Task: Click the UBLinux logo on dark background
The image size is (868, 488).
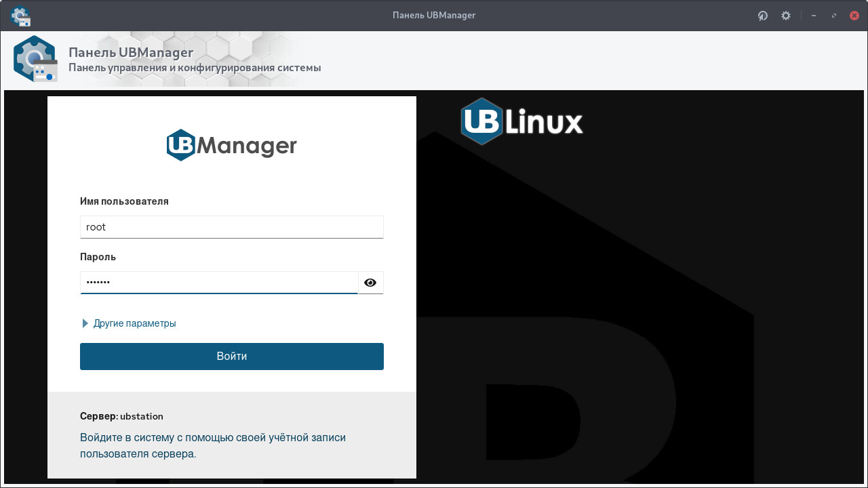Action: point(522,121)
